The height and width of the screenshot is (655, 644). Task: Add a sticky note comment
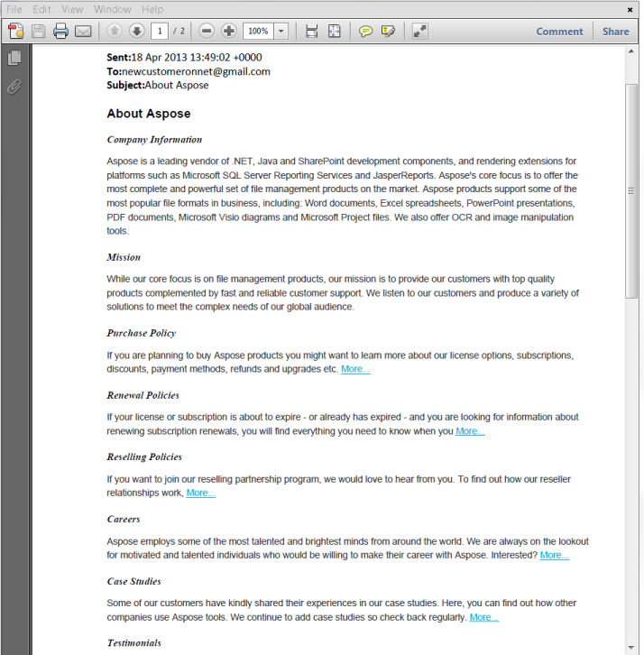365,32
